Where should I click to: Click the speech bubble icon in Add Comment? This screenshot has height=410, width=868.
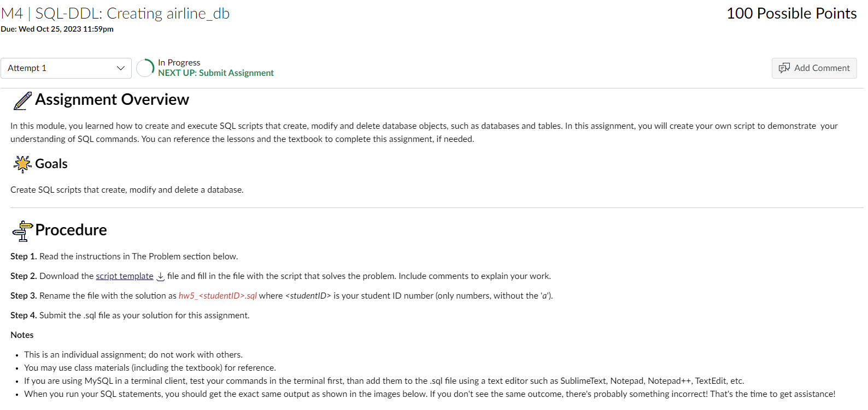click(785, 68)
